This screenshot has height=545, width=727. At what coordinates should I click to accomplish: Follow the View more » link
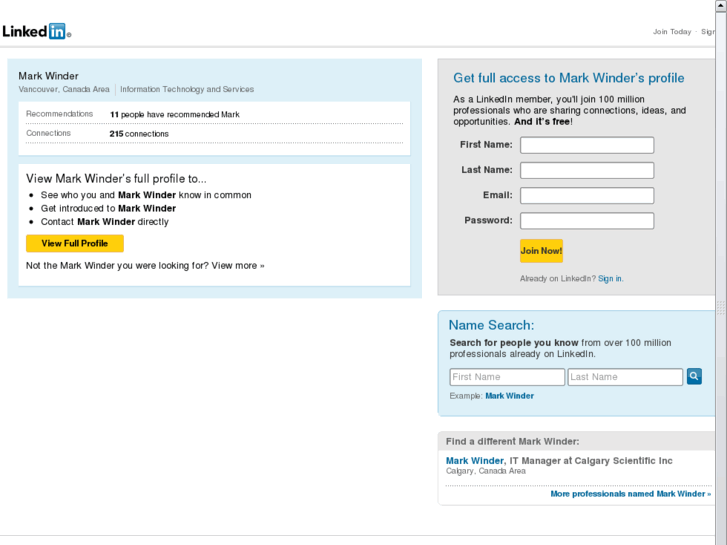[x=238, y=266]
